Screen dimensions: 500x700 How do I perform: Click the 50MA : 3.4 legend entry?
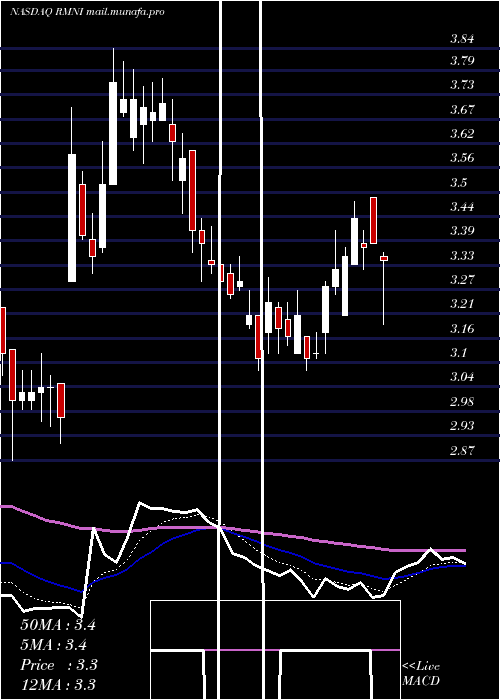point(58,625)
